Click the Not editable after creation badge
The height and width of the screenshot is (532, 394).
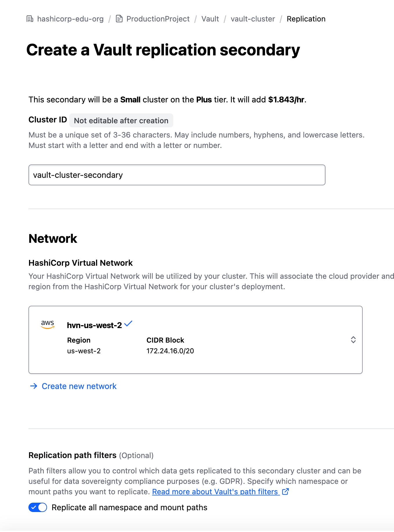point(121,120)
